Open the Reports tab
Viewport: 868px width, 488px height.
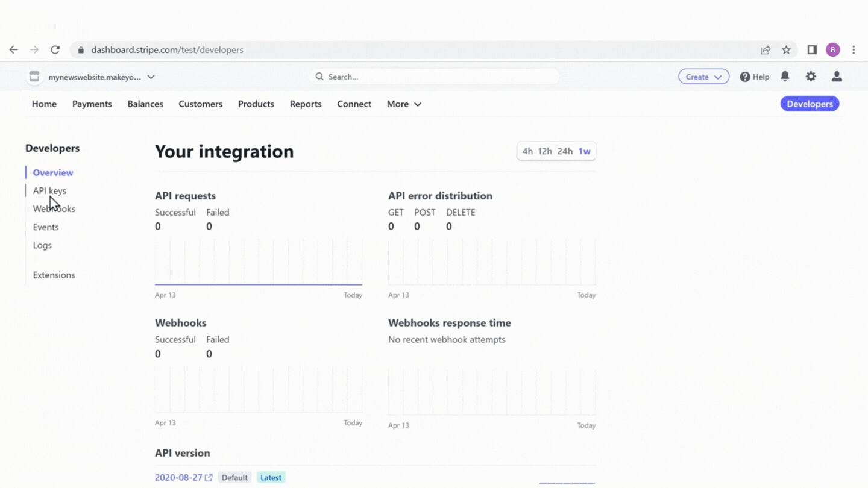pyautogui.click(x=306, y=104)
